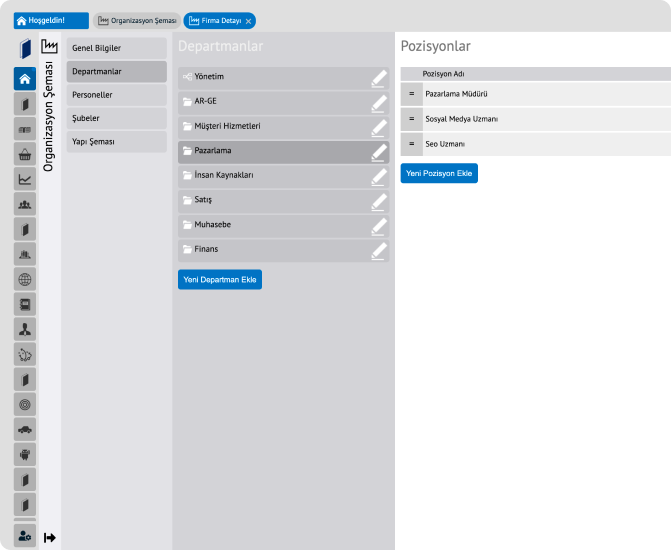Click the target bullseye icon

25,404
